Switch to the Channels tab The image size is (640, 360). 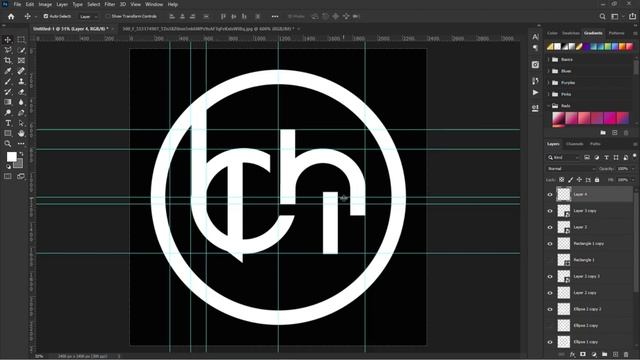click(574, 144)
